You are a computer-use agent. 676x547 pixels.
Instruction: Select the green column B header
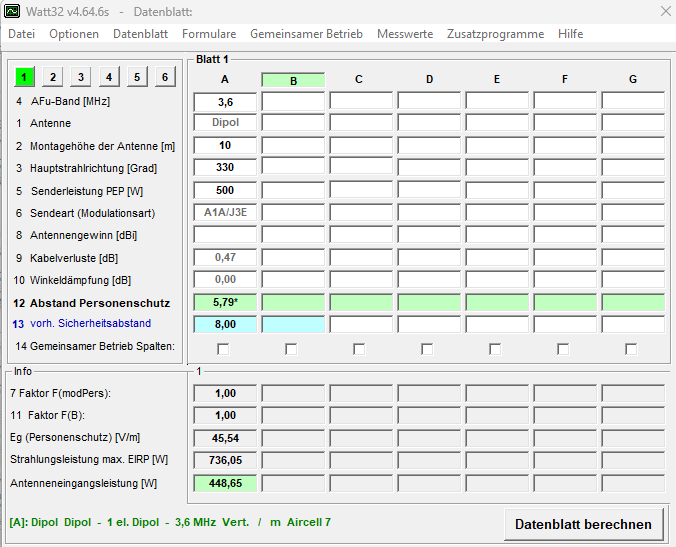[x=293, y=80]
